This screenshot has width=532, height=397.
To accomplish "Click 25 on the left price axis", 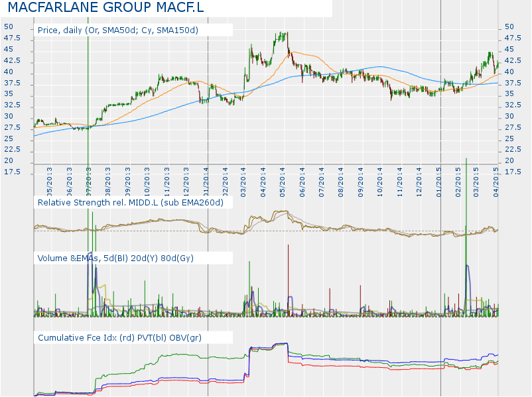I will pyautogui.click(x=9, y=139).
